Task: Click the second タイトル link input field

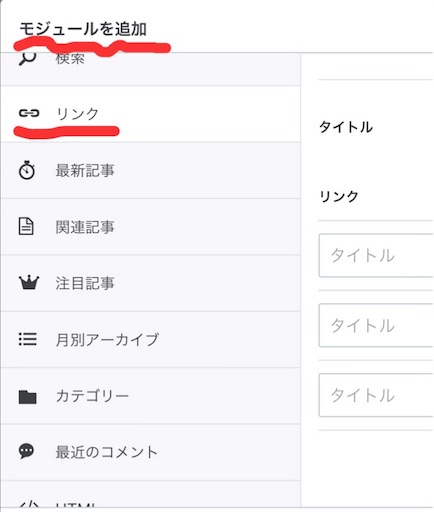Action: point(376,325)
